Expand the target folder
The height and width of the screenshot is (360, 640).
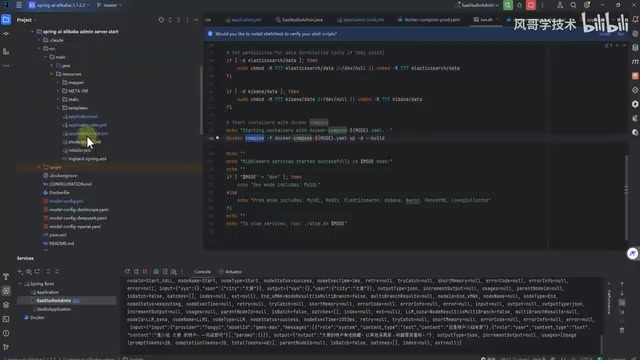pos(39,167)
